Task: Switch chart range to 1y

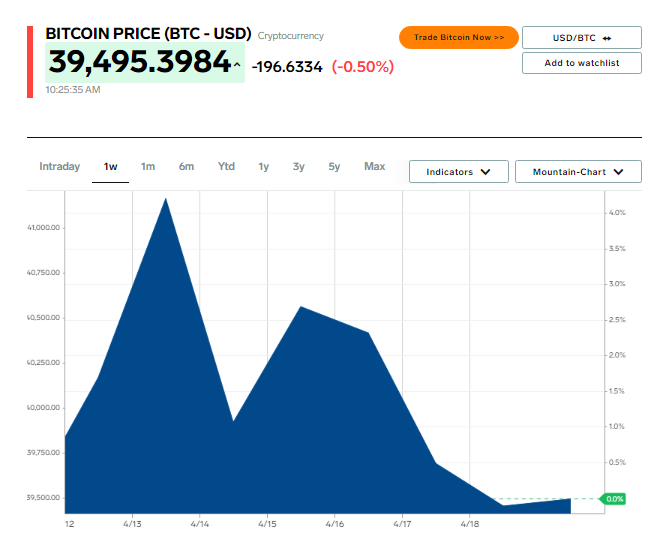Action: click(264, 166)
